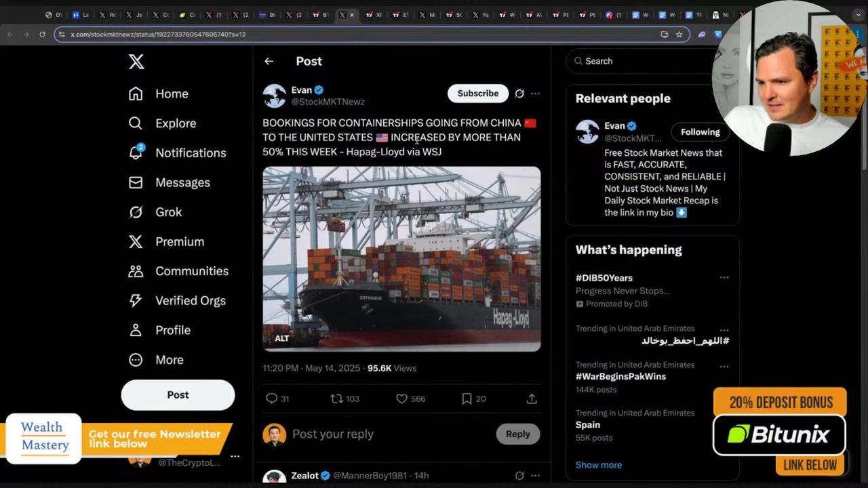Image resolution: width=868 pixels, height=488 pixels.
Task: Open the containership photo in the post
Action: pos(401,259)
